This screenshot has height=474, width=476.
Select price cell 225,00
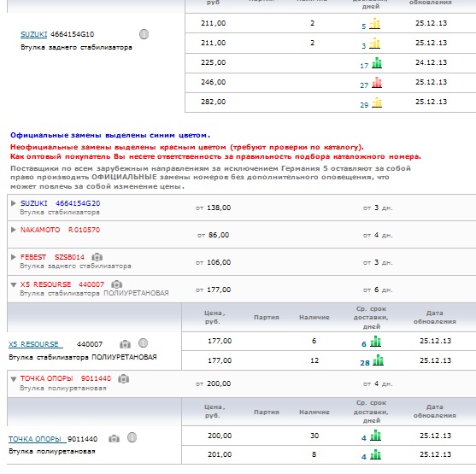tap(213, 62)
